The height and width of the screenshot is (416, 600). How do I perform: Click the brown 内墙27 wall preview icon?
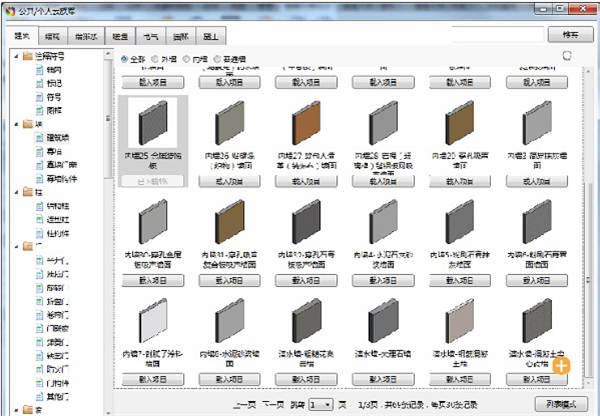click(x=306, y=124)
